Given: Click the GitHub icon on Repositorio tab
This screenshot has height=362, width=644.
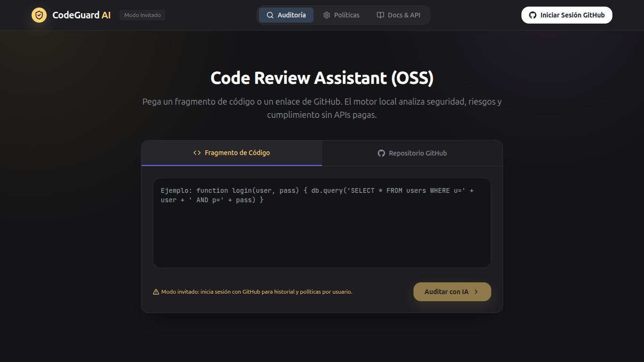Looking at the screenshot, I should click(381, 153).
